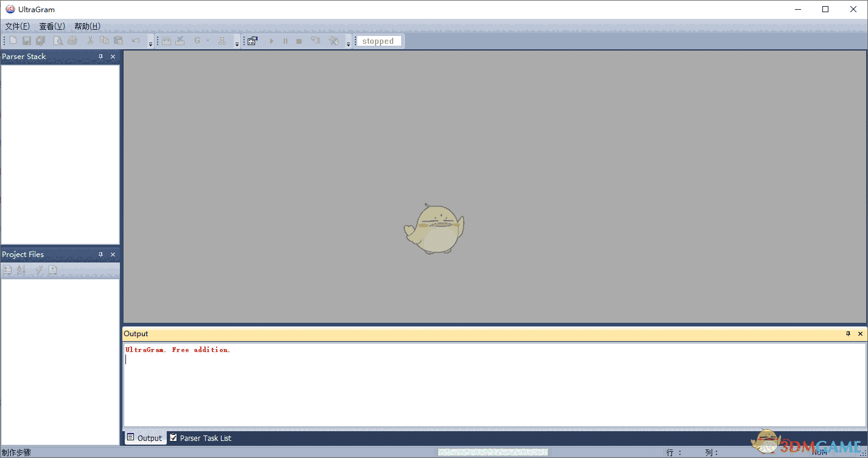The width and height of the screenshot is (868, 458).
Task: Pin the Parser Stack panel
Action: click(x=101, y=57)
